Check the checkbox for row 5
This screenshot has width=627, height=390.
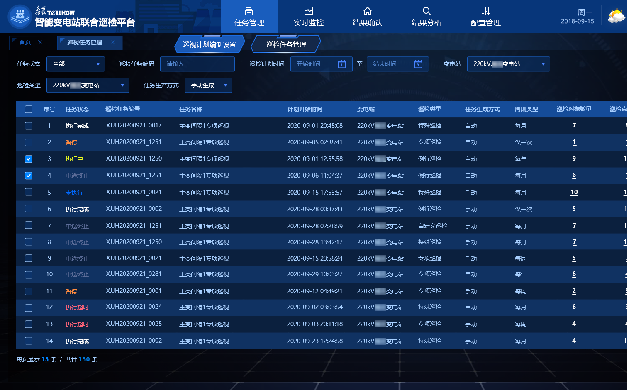click(x=28, y=192)
